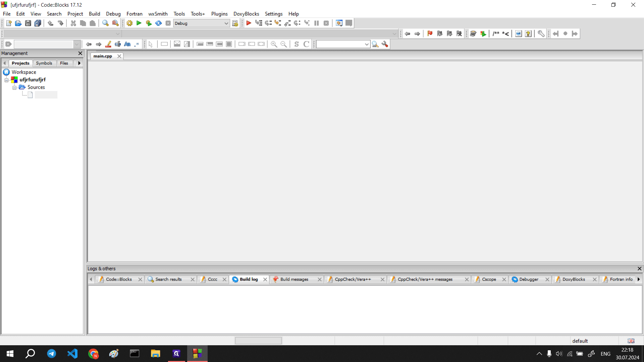644x362 pixels.
Task: Toggle the C comment view icon
Action: pyautogui.click(x=306, y=44)
